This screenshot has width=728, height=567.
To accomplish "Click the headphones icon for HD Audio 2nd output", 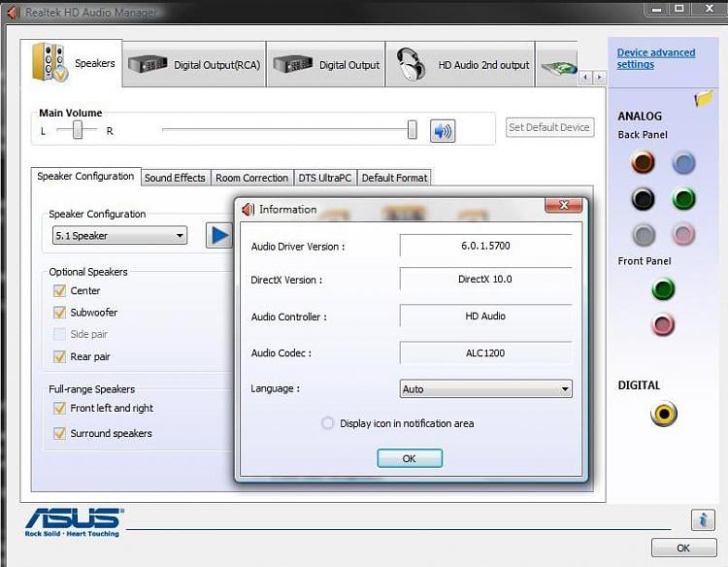I will coord(411,64).
